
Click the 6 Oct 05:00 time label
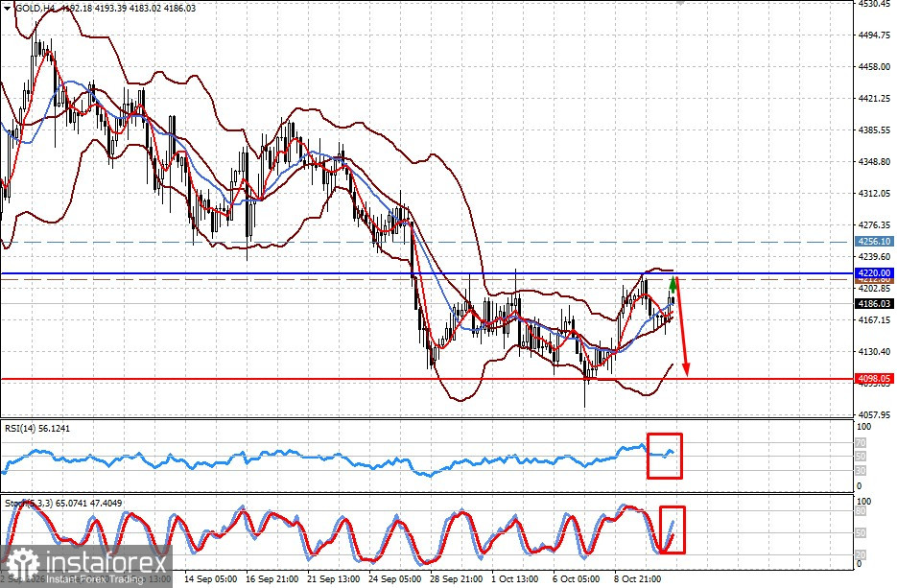pyautogui.click(x=577, y=578)
